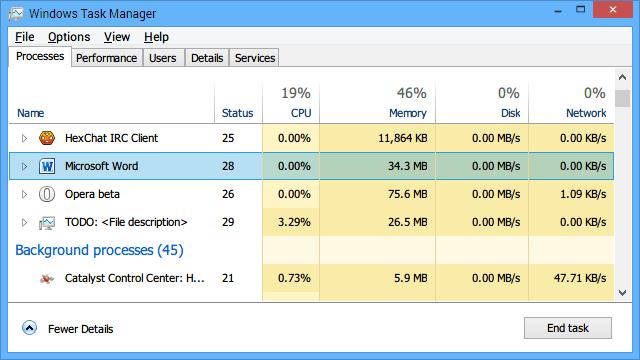Click the 1.09 KB/s network value
640x360 pixels.
583,194
